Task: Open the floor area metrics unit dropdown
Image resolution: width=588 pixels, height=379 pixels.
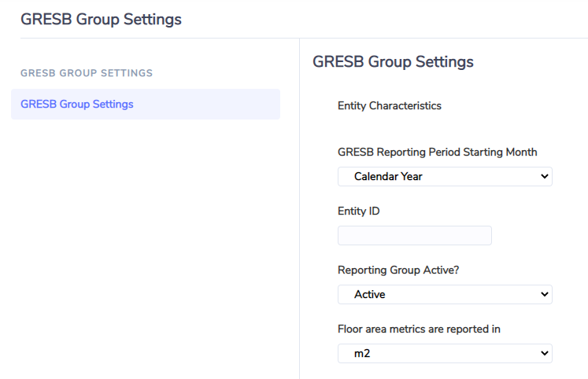Action: point(445,353)
